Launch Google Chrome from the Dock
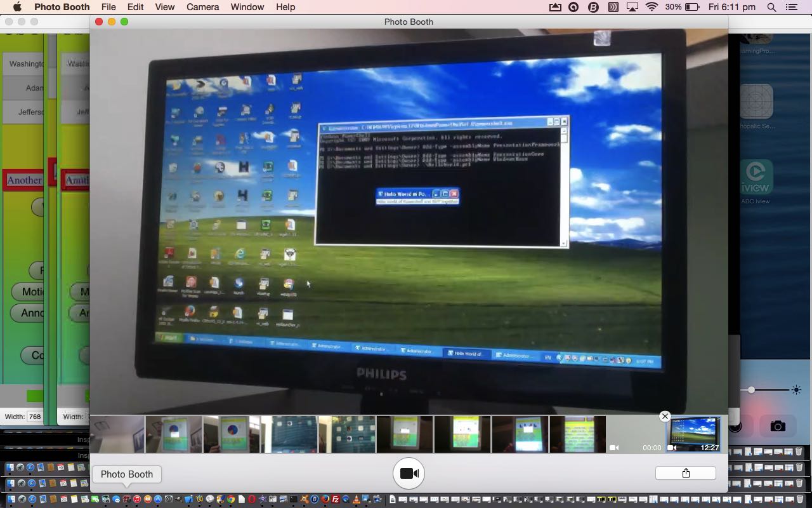Screen dimensions: 812x508 (231, 499)
